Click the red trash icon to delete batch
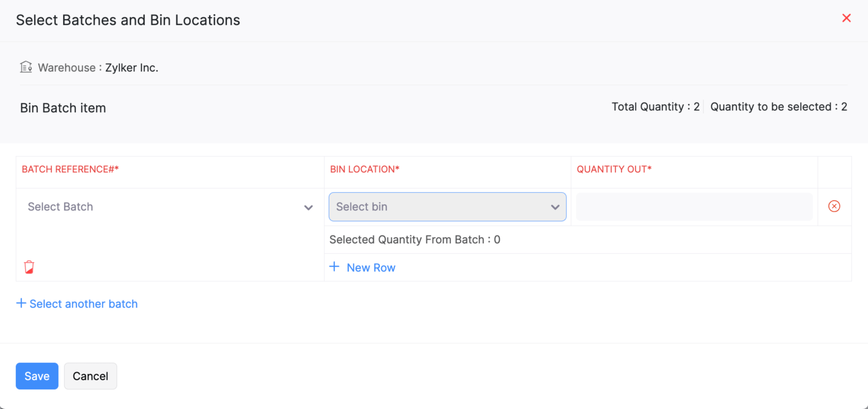Screen dimensions: 868x409 pyautogui.click(x=29, y=266)
